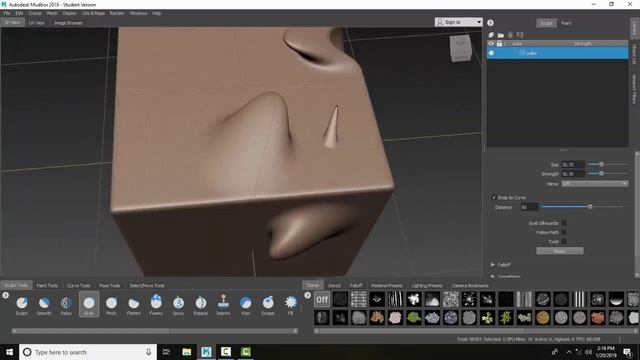
Task: Switch to the Camera Bookmarks tab
Action: point(470,285)
